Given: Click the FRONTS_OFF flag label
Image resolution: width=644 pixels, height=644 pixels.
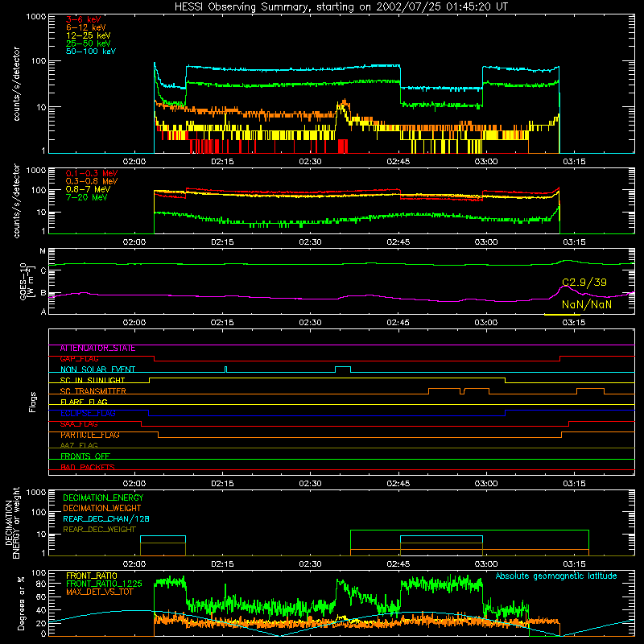Looking at the screenshot, I should 85,456.
